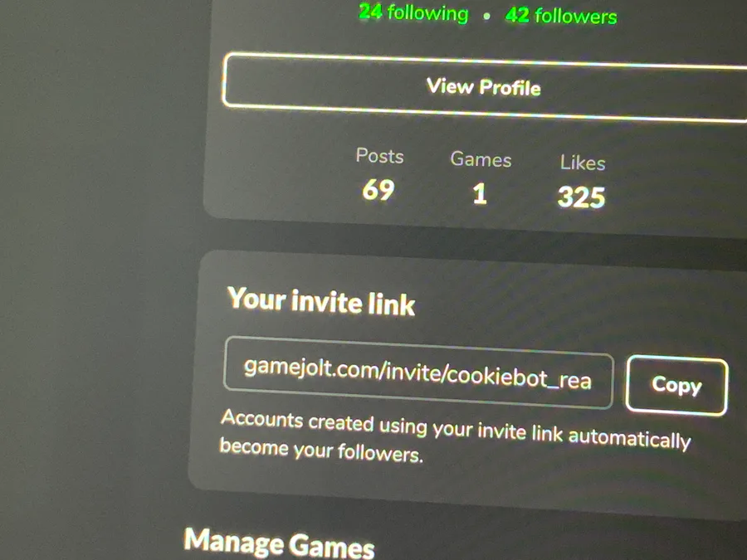Open the 42 followers list
Image resolution: width=747 pixels, height=560 pixels.
pyautogui.click(x=561, y=16)
